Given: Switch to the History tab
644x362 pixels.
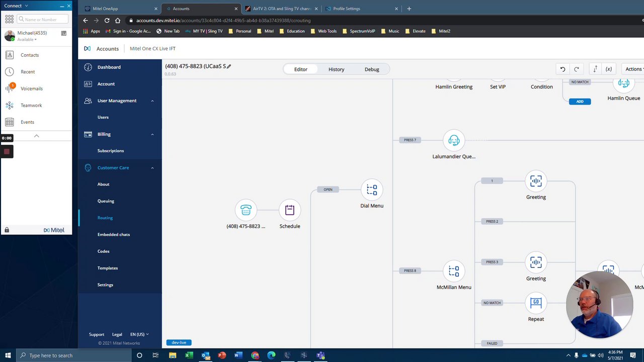Looking at the screenshot, I should click(336, 69).
